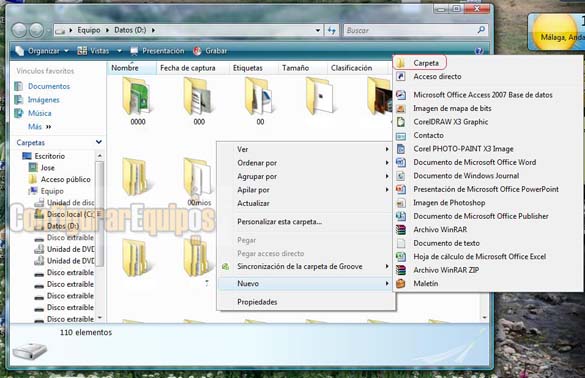Click the Microsoft Office Access 2007 database icon
The image size is (585, 378).
(x=401, y=95)
